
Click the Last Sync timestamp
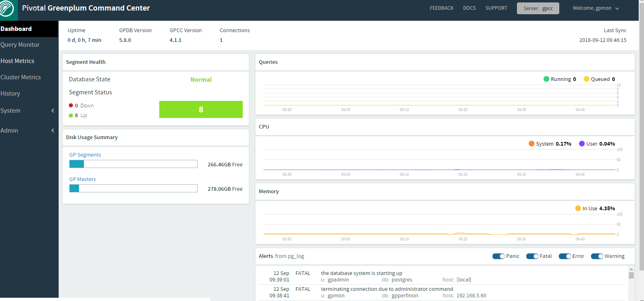(x=603, y=40)
